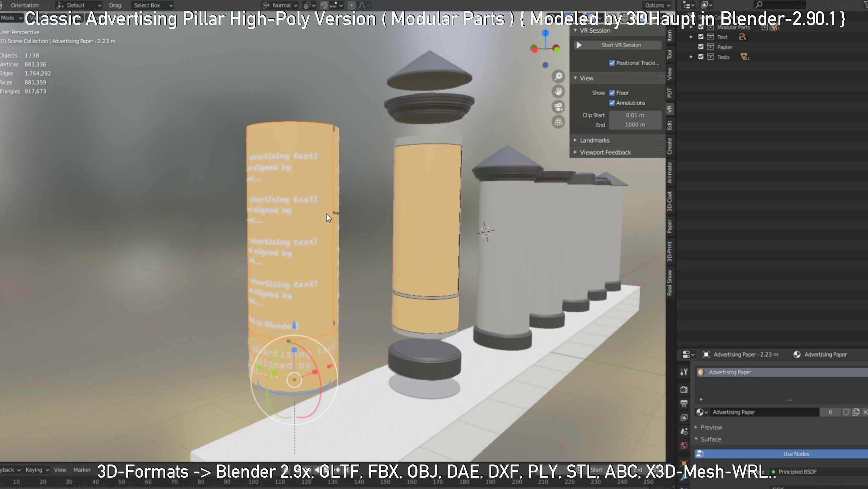868x489 pixels.
Task: Click the blue Z axis gizmo handle
Action: [x=545, y=33]
